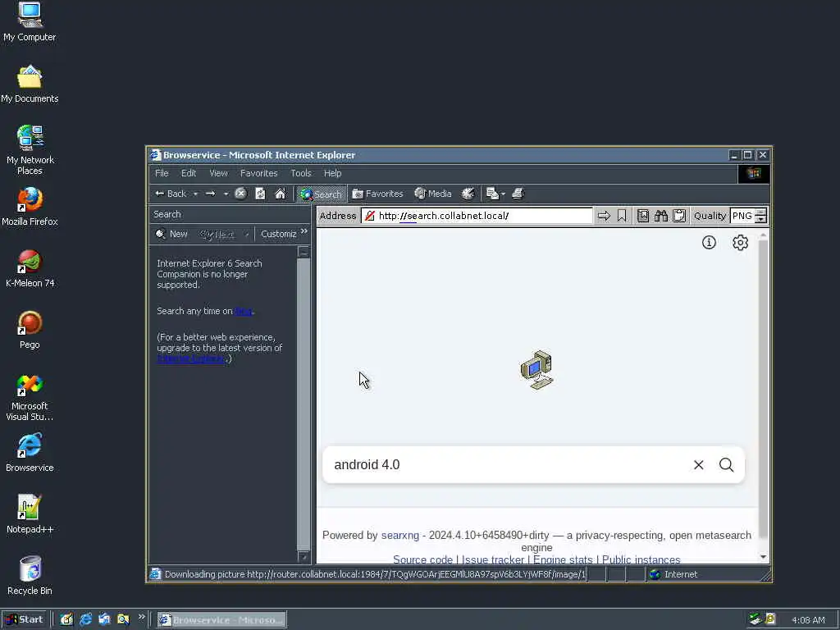Click the Internet Explorer quick launch icon
Viewport: 840px width, 630px height.
click(85, 620)
